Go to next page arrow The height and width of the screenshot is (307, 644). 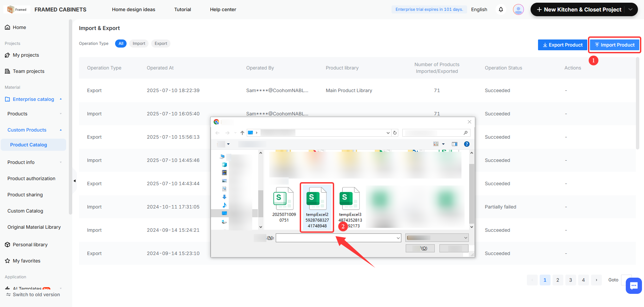click(596, 280)
